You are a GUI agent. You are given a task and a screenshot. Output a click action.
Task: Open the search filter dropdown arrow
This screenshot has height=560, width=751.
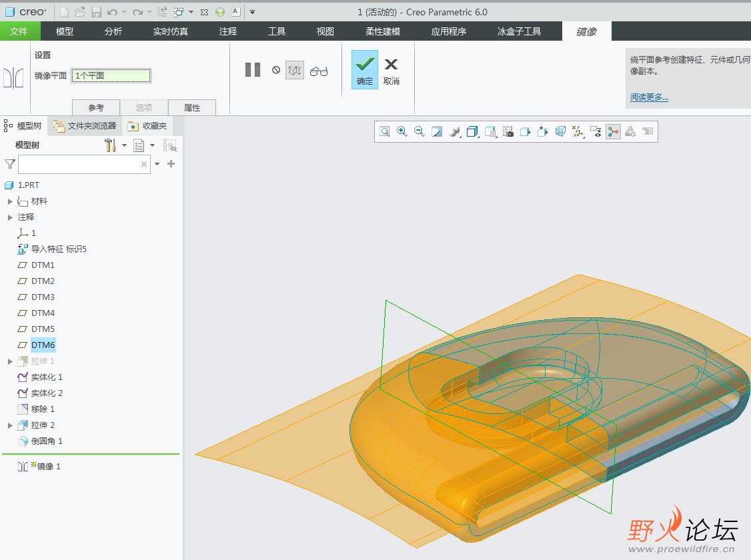157,164
